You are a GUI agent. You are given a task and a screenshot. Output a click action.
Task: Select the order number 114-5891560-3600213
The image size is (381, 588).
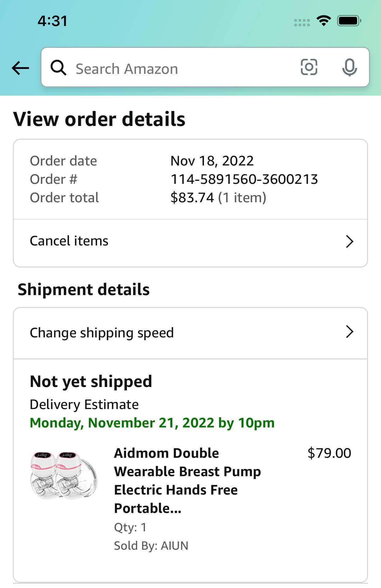(244, 179)
